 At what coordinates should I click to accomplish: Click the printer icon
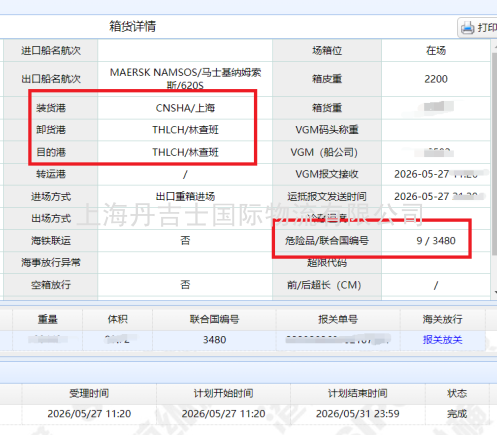click(467, 28)
